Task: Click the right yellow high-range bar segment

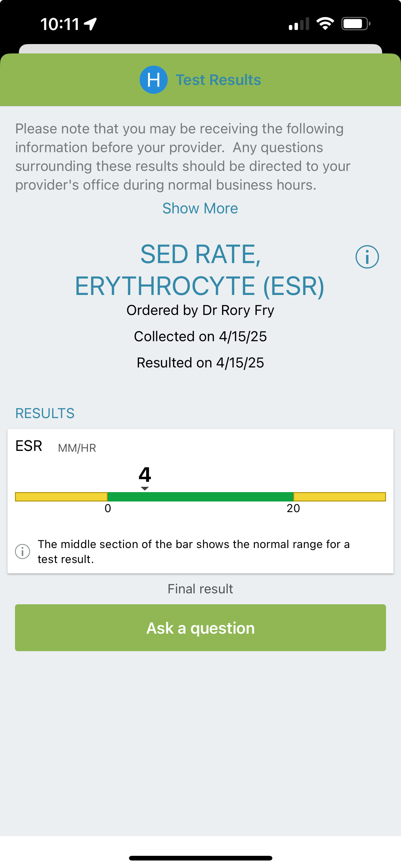Action: coord(339,497)
